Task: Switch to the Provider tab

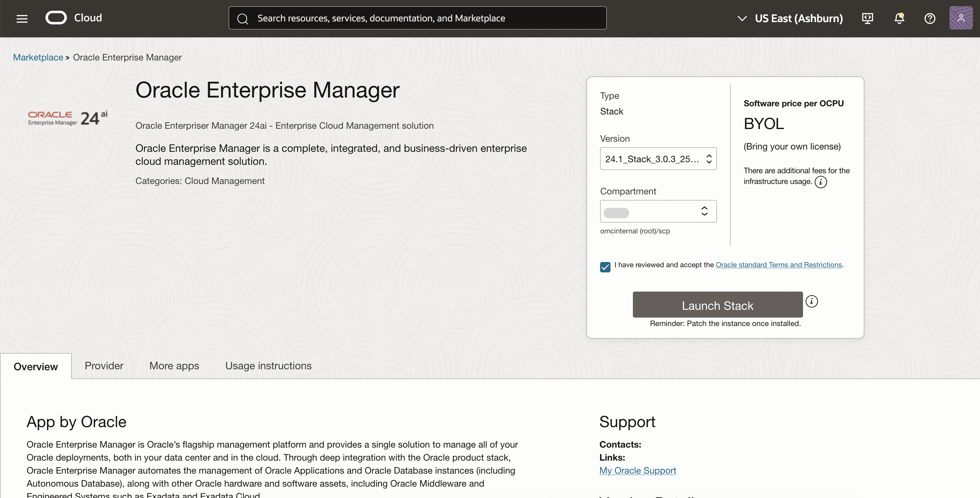Action: pos(104,365)
